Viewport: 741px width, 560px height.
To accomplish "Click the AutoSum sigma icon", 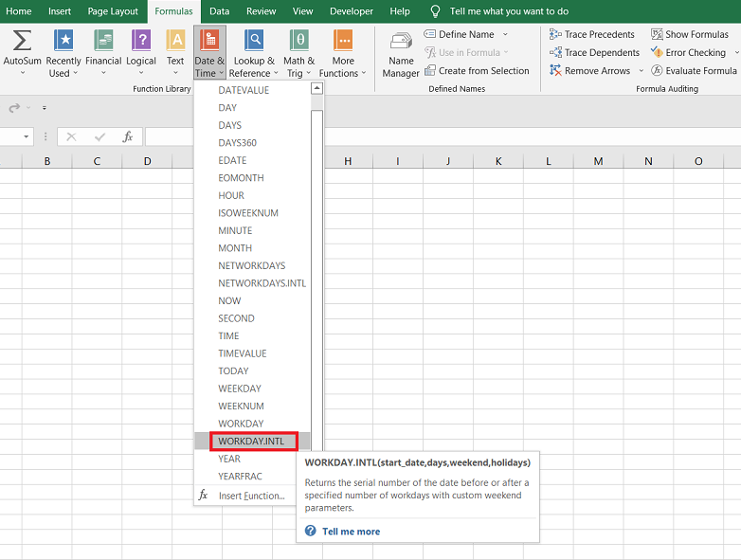I will point(22,41).
